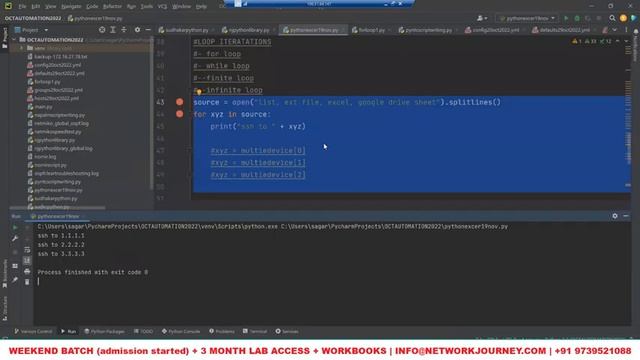The width and height of the screenshot is (640, 360).
Task: Toggle breakpoint on line 44
Action: [x=180, y=114]
